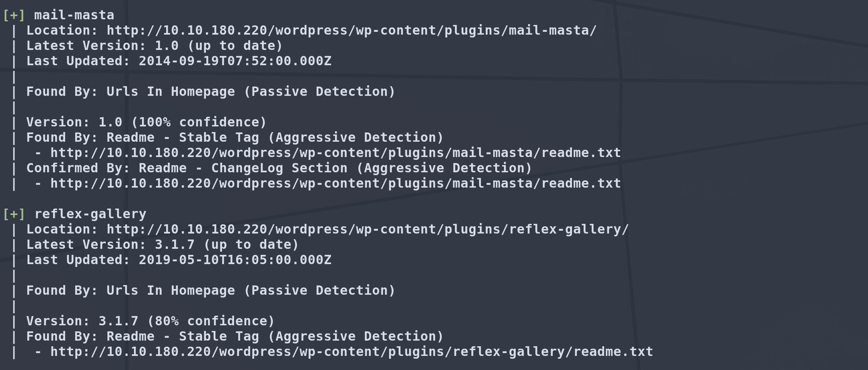Click the 2014-09-19 Last Updated timestamp
The image size is (868, 370).
coord(235,61)
